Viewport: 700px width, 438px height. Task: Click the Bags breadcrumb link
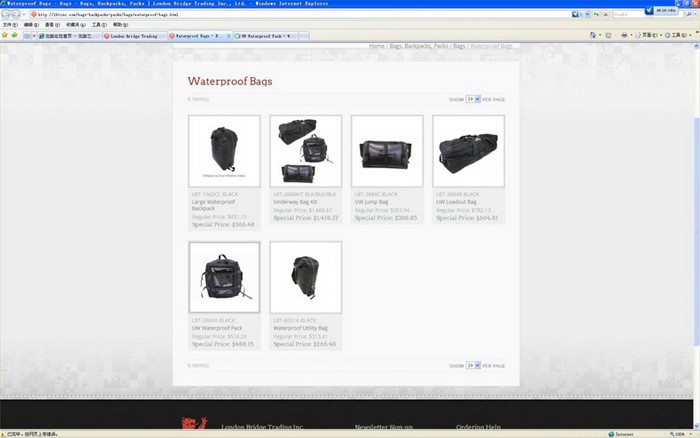coord(459,46)
